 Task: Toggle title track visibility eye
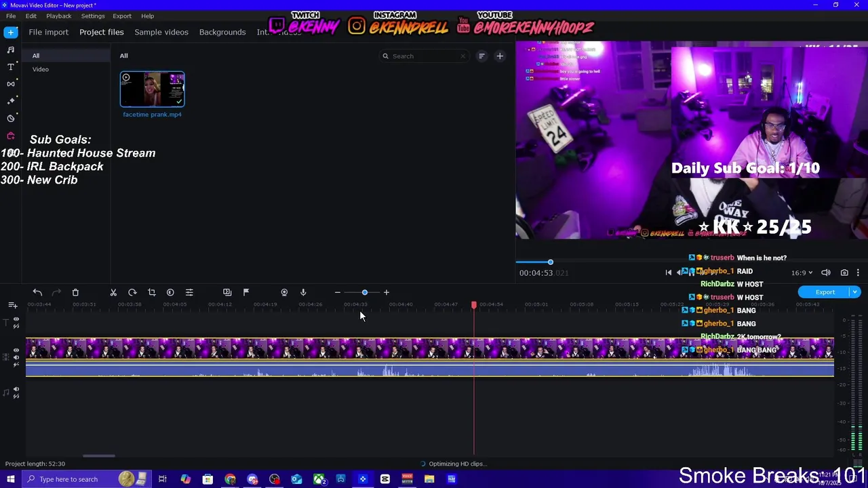point(16,319)
